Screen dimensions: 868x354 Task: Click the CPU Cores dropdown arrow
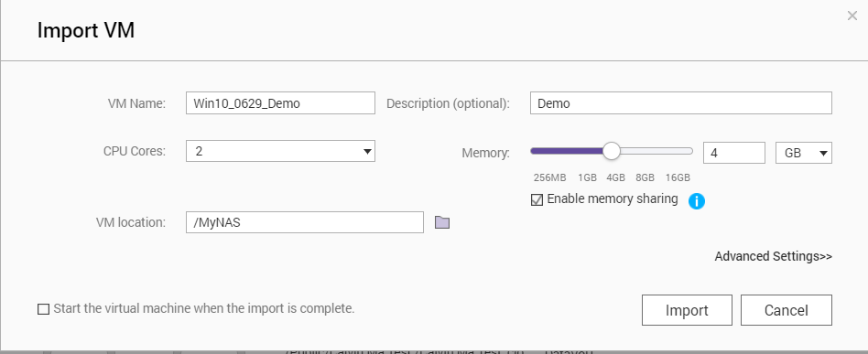[x=366, y=151]
